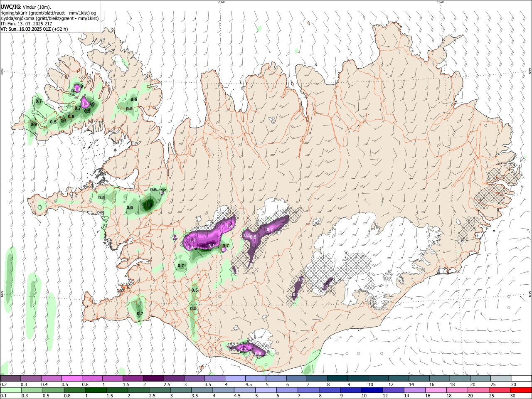This screenshot has width=532, height=399.
Task: Click the crimson 25 swatch in the rain legend
Action: (500, 390)
